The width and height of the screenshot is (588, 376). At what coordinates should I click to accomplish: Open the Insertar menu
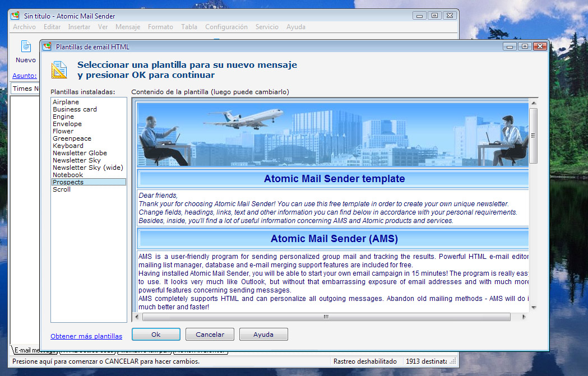pos(79,27)
